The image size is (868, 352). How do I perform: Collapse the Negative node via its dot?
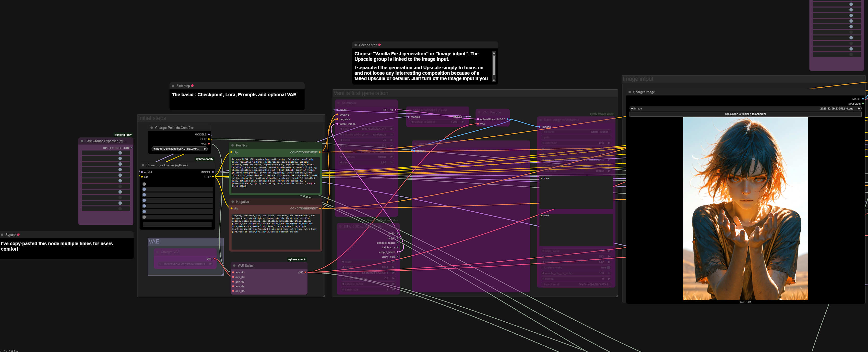(233, 202)
